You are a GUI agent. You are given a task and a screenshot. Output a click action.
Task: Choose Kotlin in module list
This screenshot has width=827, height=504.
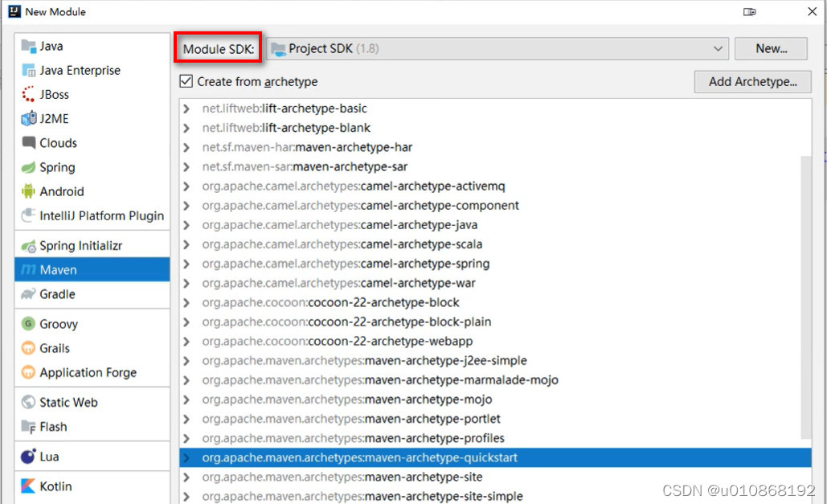[92, 486]
